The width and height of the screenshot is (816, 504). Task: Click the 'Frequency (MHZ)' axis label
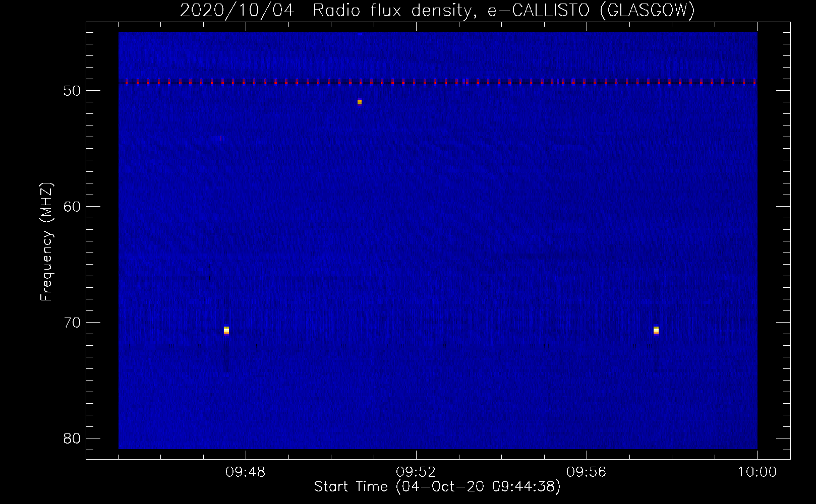coord(46,242)
